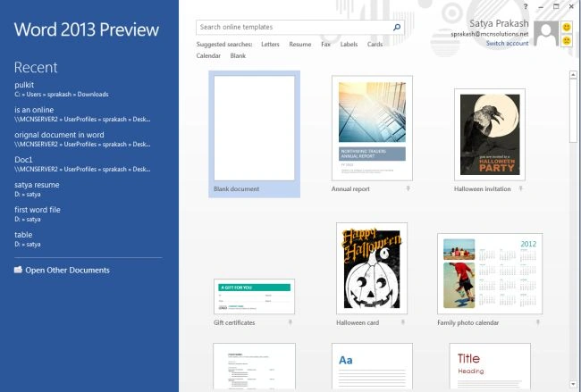
Task: Open recent document pulkit
Action: [x=62, y=89]
